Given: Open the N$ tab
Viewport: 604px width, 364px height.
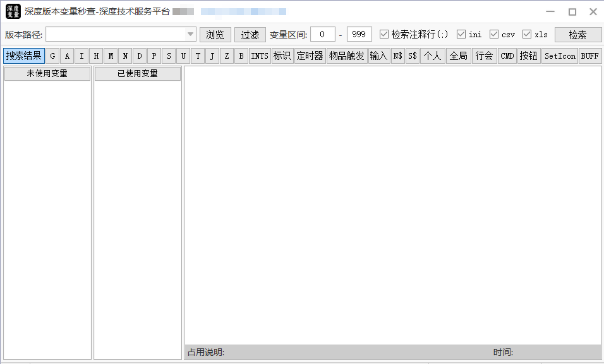Looking at the screenshot, I should point(398,56).
